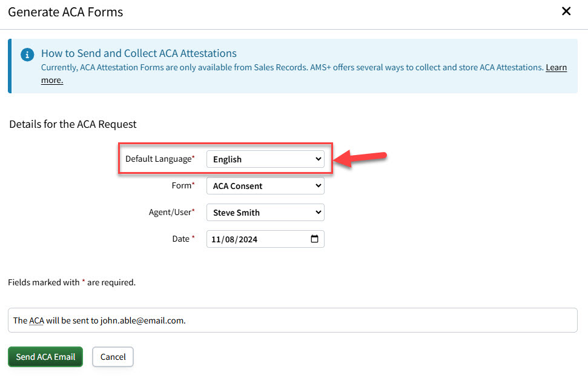
Task: Follow the Learn more link
Action: (x=556, y=67)
